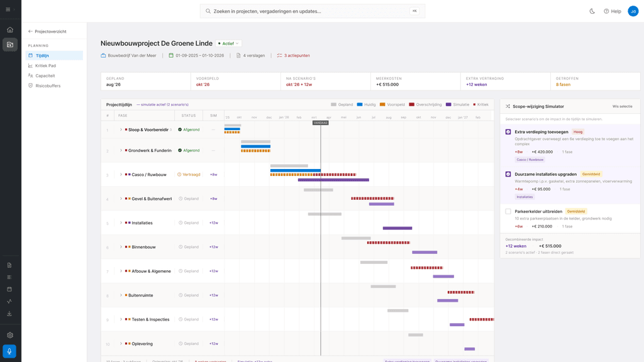Viewport: 644px width, 362px height.
Task: Click Wis selectie in simulator panel
Action: [x=622, y=106]
